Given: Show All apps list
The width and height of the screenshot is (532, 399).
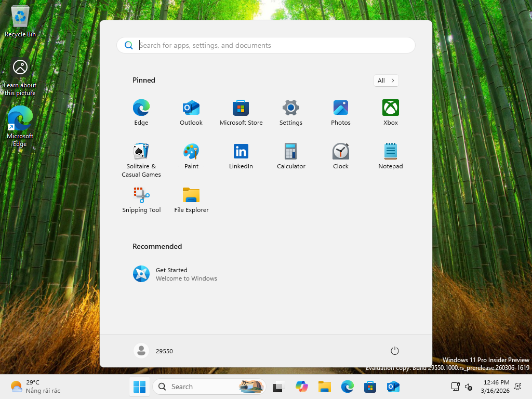Looking at the screenshot, I should point(386,81).
